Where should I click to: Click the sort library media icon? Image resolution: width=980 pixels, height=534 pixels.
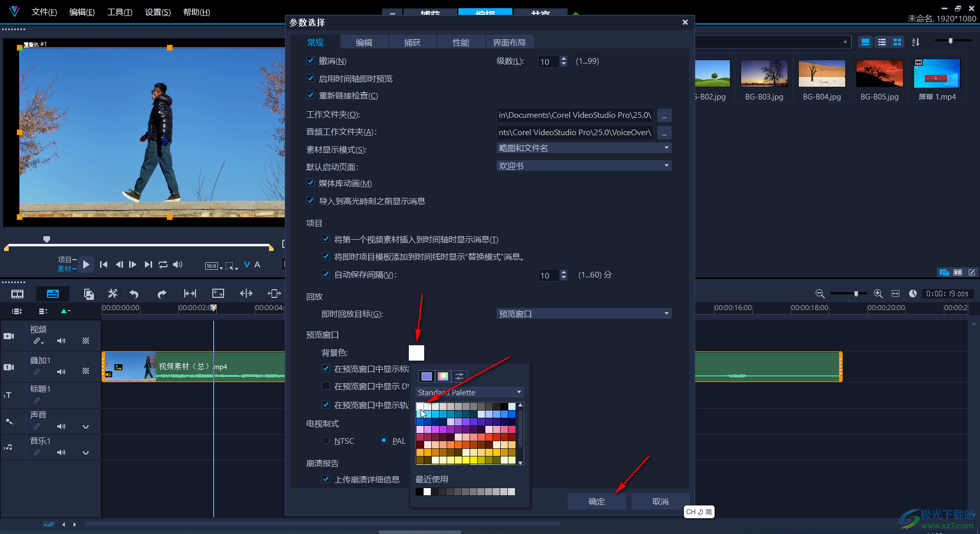(916, 42)
